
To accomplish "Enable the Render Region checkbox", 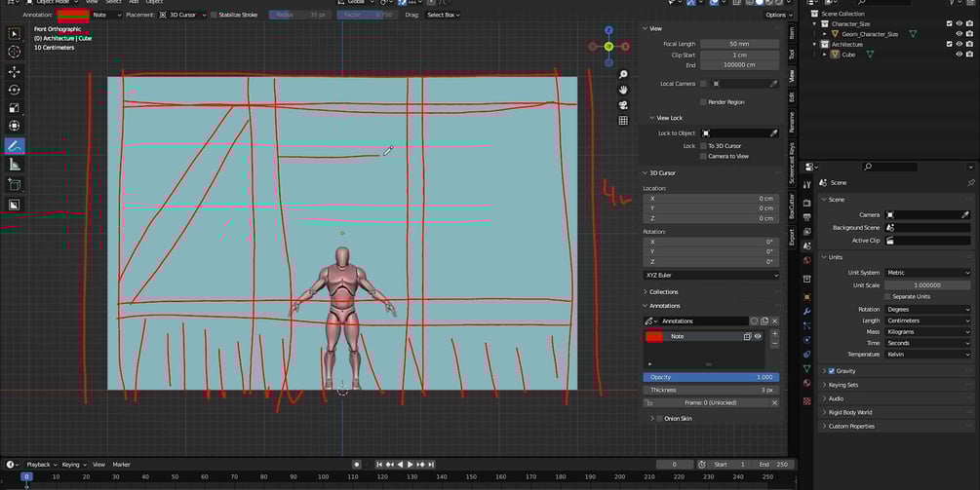I will click(x=704, y=101).
